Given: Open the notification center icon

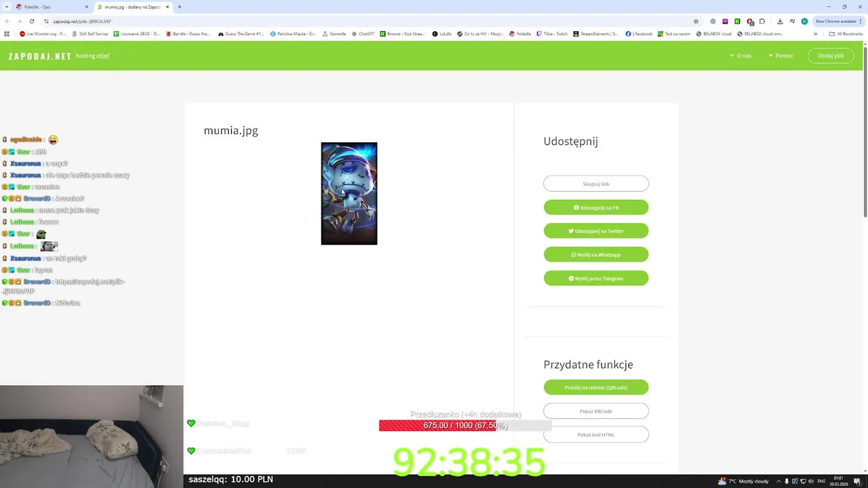Looking at the screenshot, I should 857,481.
